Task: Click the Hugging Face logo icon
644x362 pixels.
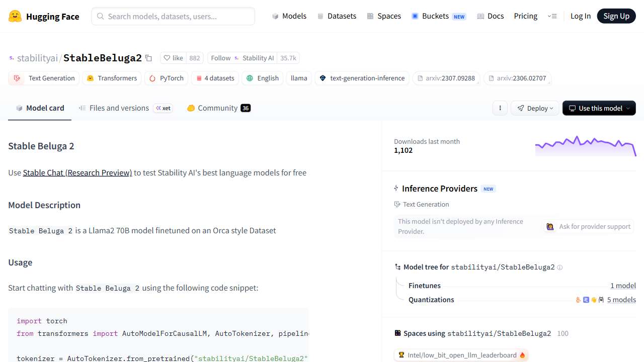Action: [x=15, y=16]
